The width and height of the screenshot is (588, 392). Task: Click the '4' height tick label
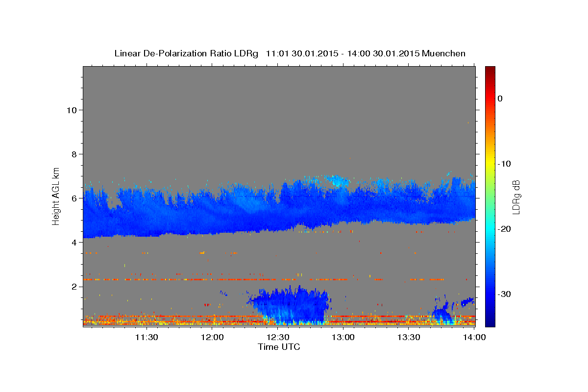73,242
